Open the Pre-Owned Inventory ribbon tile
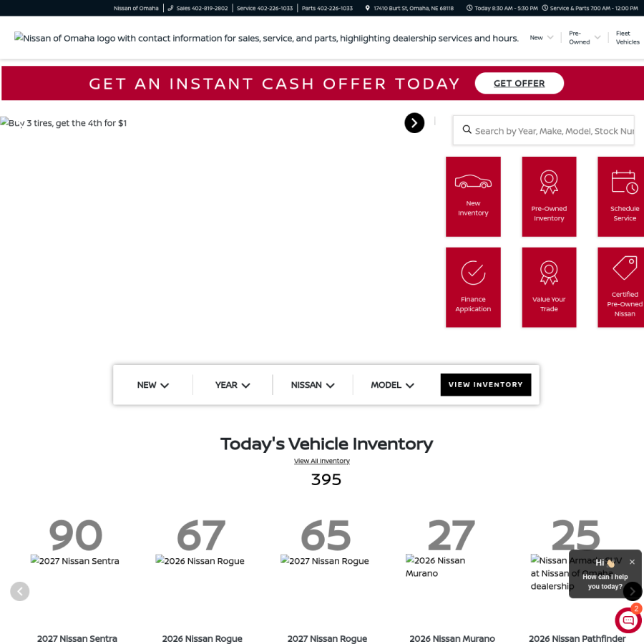Screen dimensions: 644x644 (549, 196)
